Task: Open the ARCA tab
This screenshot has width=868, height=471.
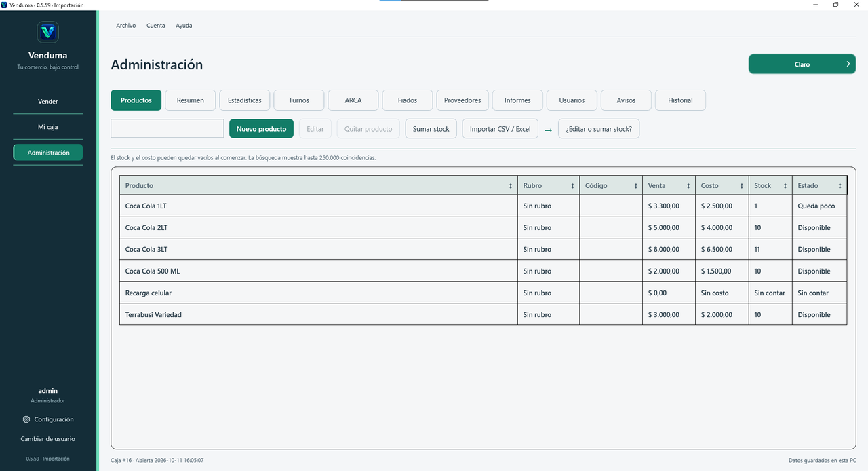Action: [x=353, y=100]
